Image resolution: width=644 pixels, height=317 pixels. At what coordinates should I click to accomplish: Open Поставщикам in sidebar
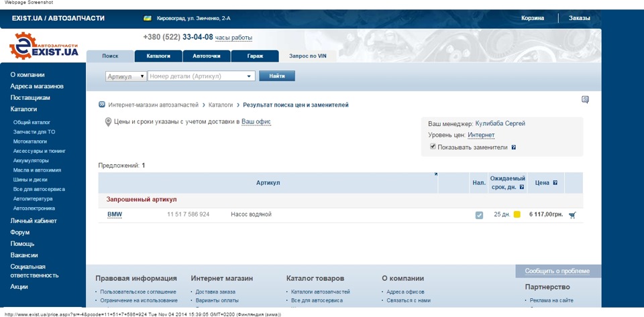[30, 98]
